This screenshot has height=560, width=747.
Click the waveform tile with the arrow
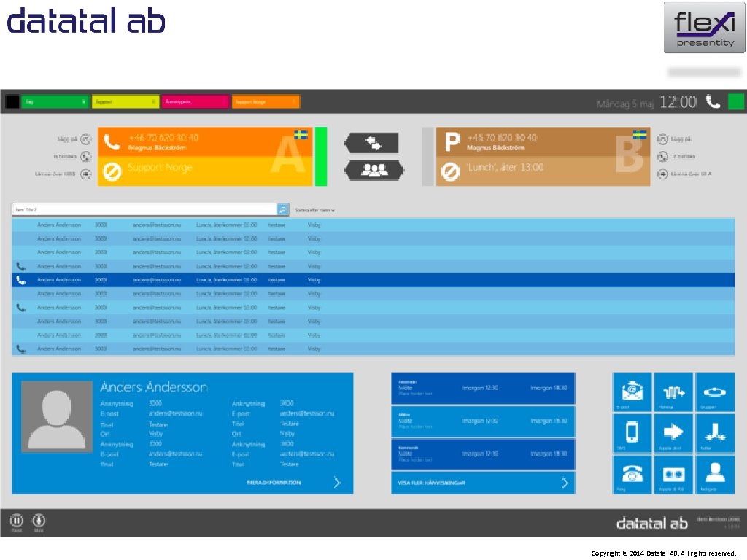673,392
